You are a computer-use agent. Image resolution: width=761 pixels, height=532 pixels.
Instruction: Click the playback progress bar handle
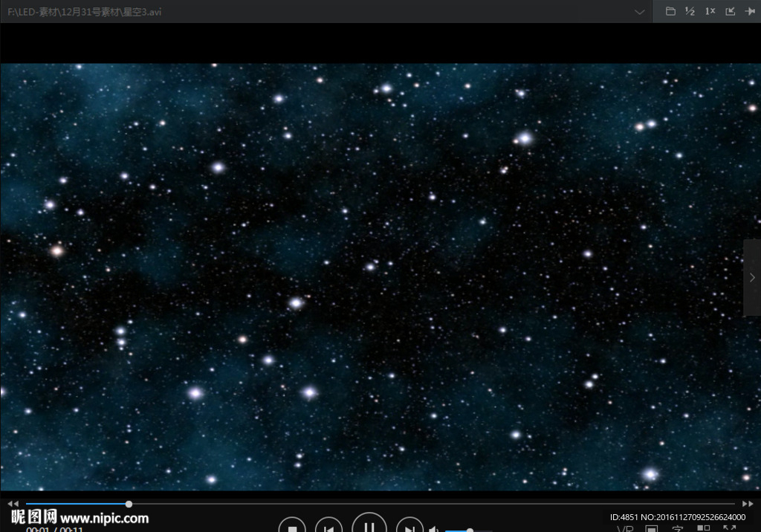point(129,504)
